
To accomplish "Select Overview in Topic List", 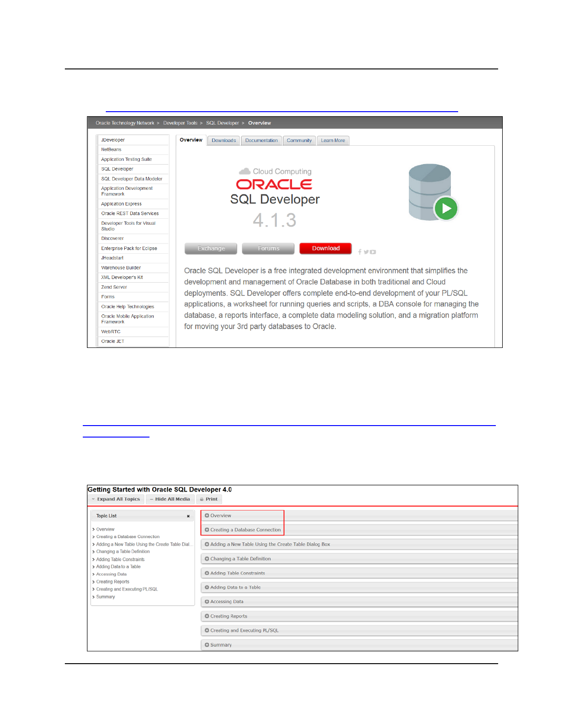I will 105,529.
